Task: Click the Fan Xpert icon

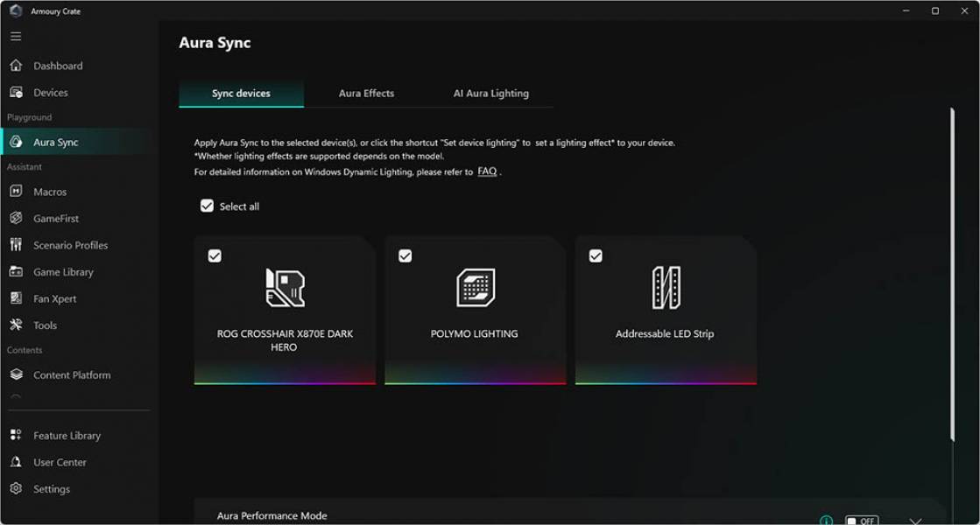Action: coord(17,298)
